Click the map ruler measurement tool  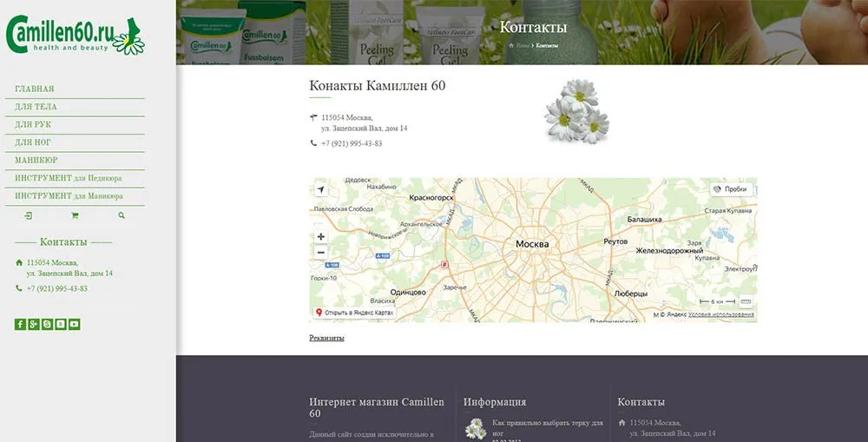(746, 301)
